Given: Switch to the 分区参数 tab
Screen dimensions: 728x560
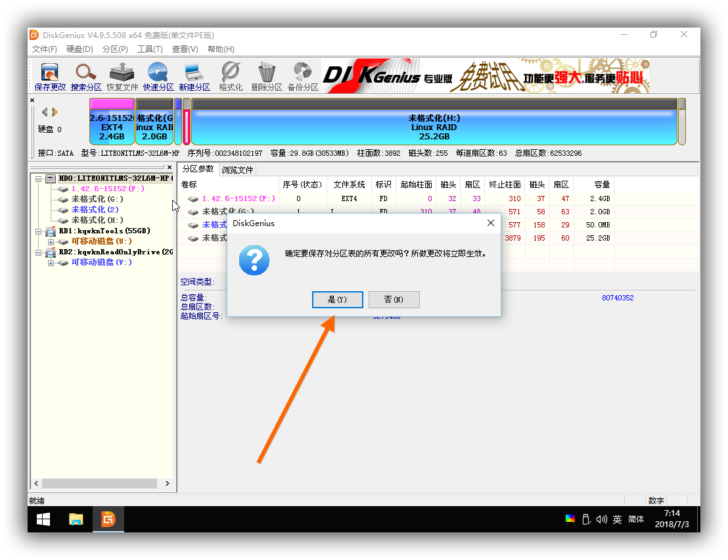Looking at the screenshot, I should [x=198, y=169].
